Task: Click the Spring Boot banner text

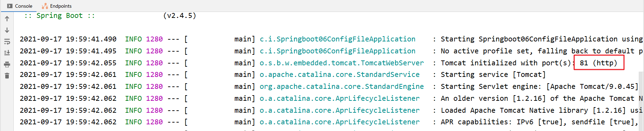Action: tap(60, 15)
